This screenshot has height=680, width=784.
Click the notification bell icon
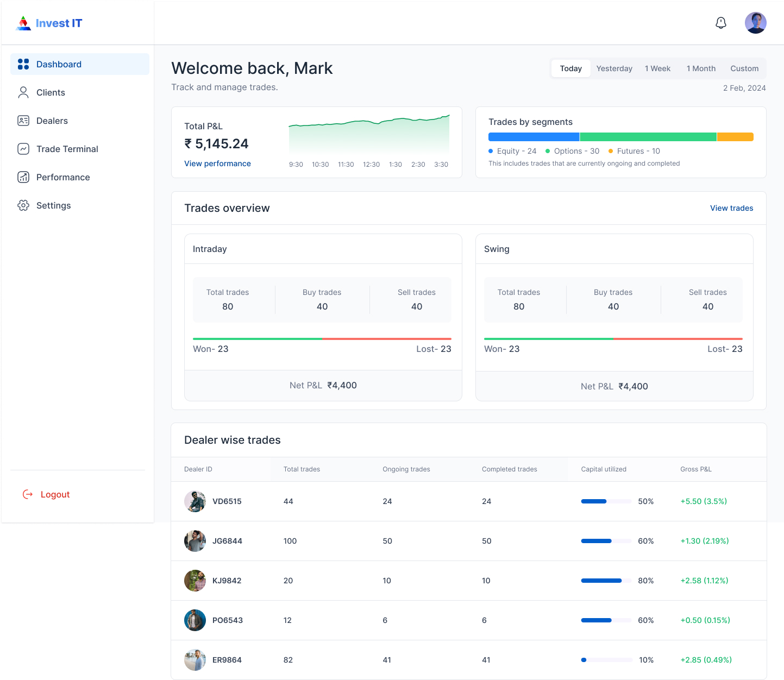tap(720, 23)
